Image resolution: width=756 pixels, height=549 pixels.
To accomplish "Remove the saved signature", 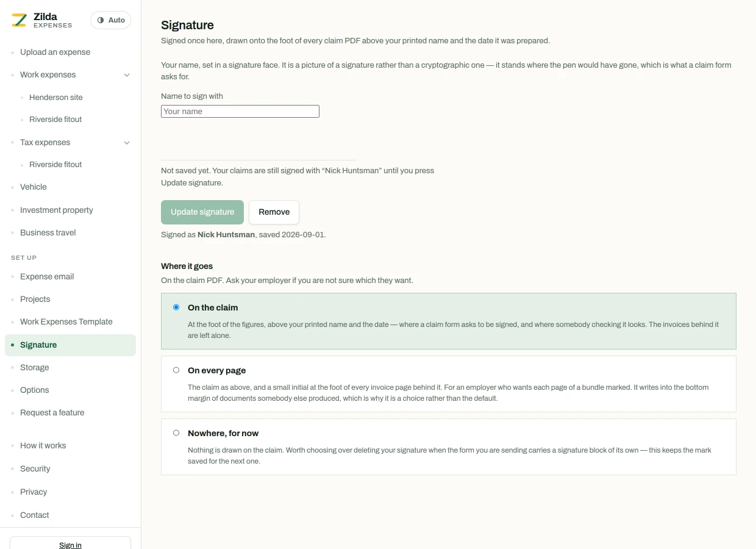I will click(274, 212).
